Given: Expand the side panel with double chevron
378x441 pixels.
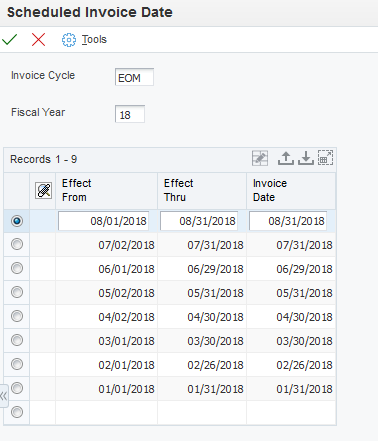Looking at the screenshot, I should click(3, 396).
